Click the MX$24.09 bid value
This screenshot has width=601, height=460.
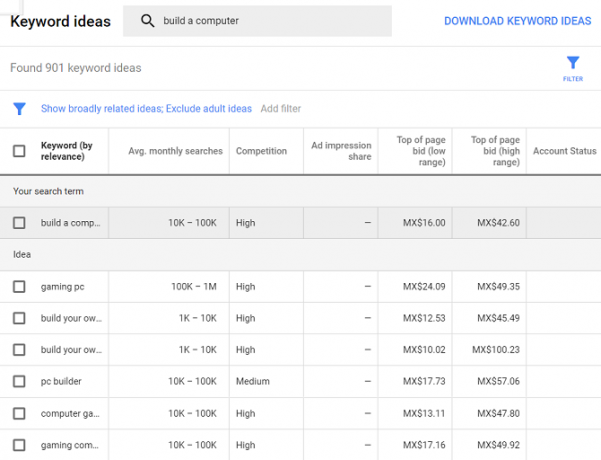click(424, 286)
